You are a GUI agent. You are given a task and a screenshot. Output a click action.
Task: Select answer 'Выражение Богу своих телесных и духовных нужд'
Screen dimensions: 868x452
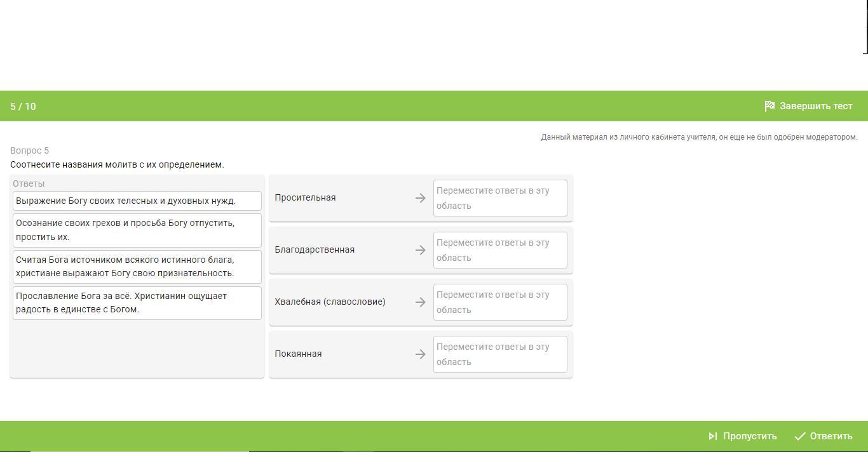pyautogui.click(x=137, y=201)
